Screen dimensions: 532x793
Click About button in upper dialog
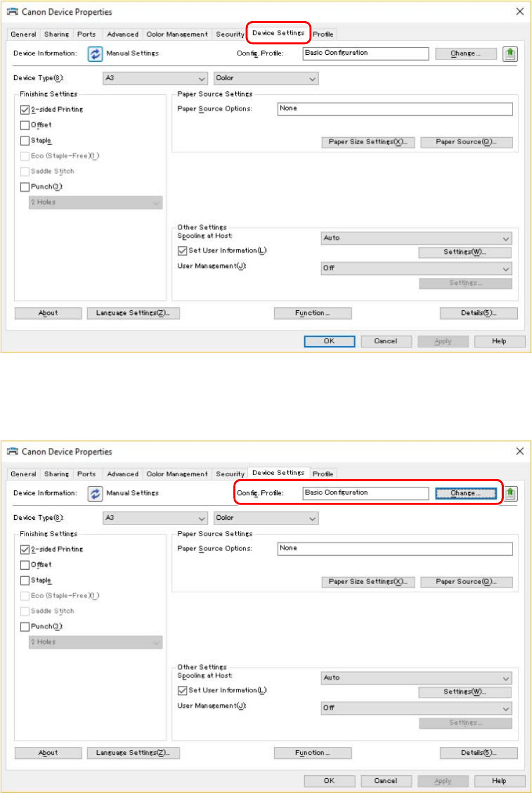[48, 313]
